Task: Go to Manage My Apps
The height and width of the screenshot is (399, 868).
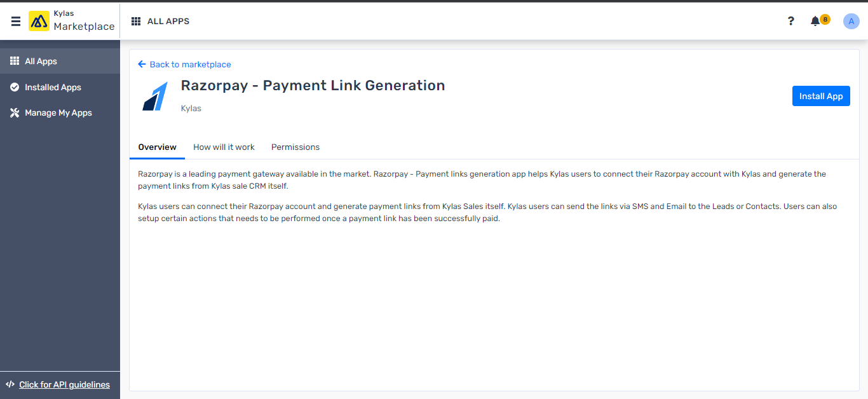Action: click(60, 112)
